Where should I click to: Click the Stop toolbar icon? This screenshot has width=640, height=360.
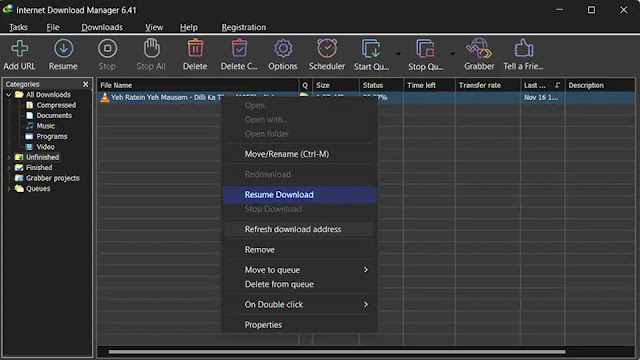point(107,49)
